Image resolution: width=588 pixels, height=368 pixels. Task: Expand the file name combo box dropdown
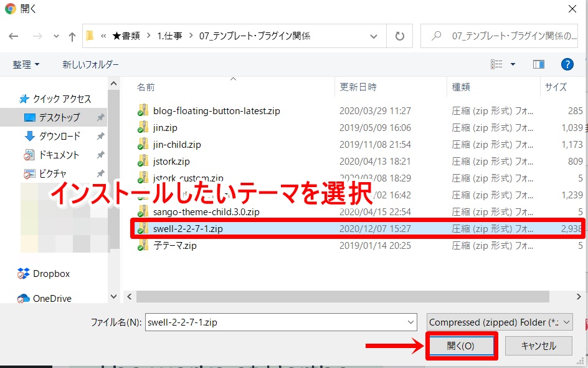pyautogui.click(x=410, y=322)
